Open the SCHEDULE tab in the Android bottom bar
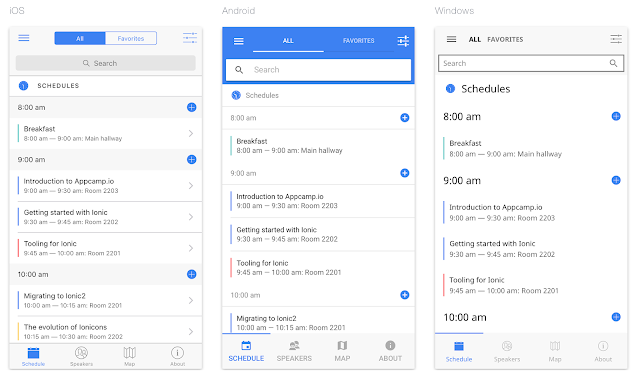This screenshot has height=378, width=640. point(246,351)
